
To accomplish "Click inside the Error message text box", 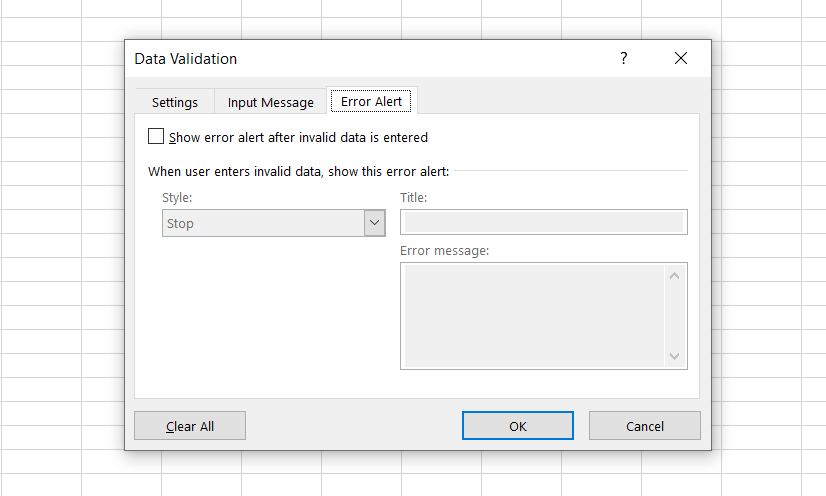I will tap(532, 315).
